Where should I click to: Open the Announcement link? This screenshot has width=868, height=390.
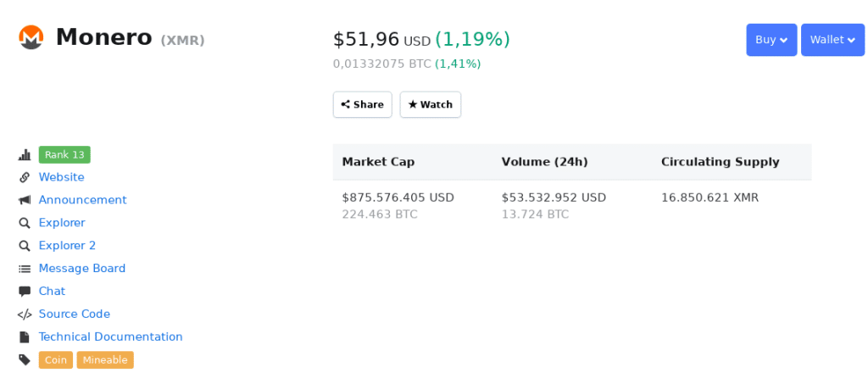82,201
